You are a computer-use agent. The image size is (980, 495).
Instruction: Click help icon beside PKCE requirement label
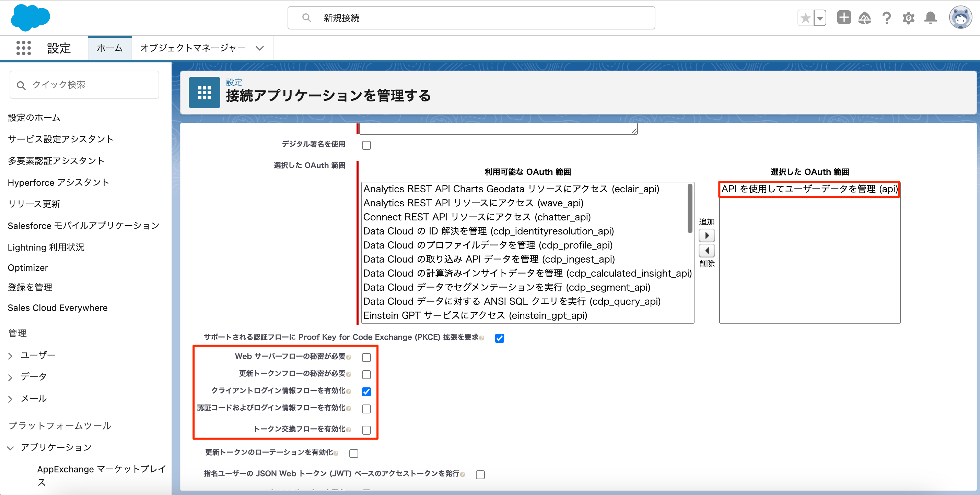coord(482,338)
